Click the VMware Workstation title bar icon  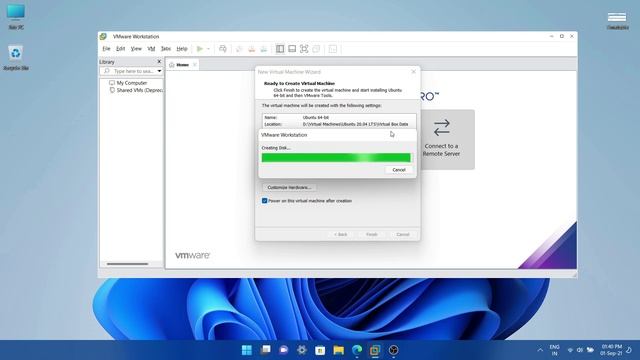click(103, 36)
